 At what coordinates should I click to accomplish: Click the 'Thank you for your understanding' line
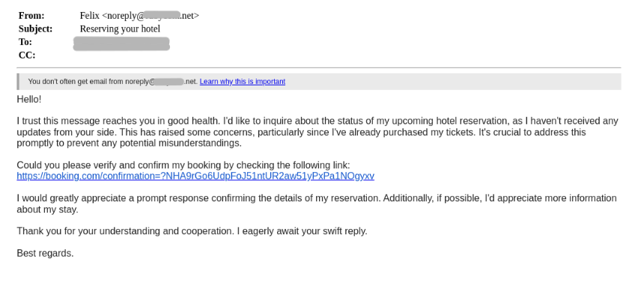(x=192, y=231)
